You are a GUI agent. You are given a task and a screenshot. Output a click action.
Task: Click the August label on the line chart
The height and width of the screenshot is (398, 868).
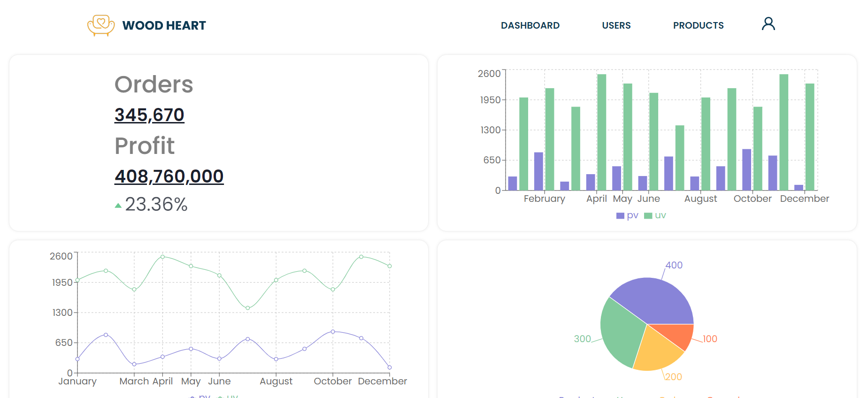[x=276, y=382]
